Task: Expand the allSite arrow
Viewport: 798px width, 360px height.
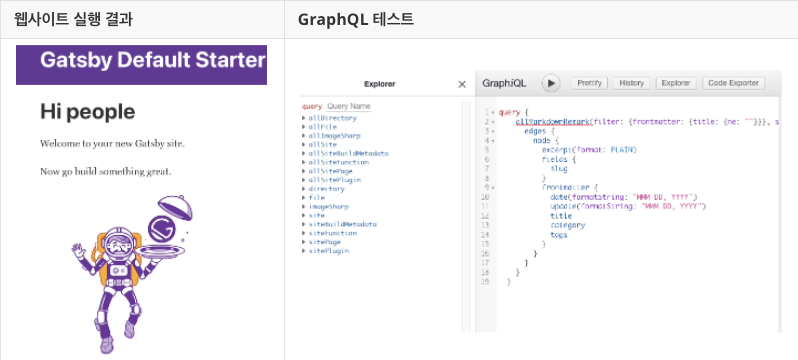Action: point(304,145)
